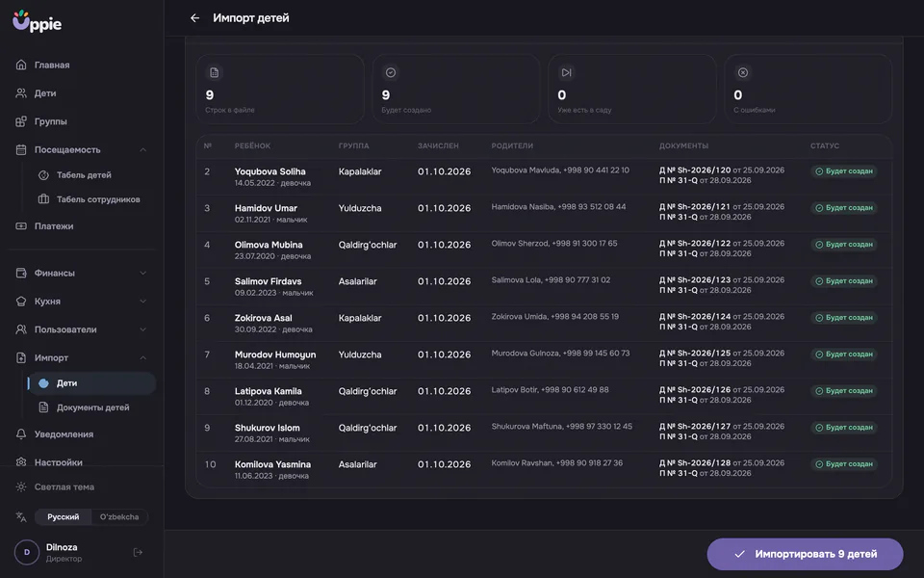The height and width of the screenshot is (578, 924).
Task: Click child name Murodov Humoyun
Action: pos(275,355)
